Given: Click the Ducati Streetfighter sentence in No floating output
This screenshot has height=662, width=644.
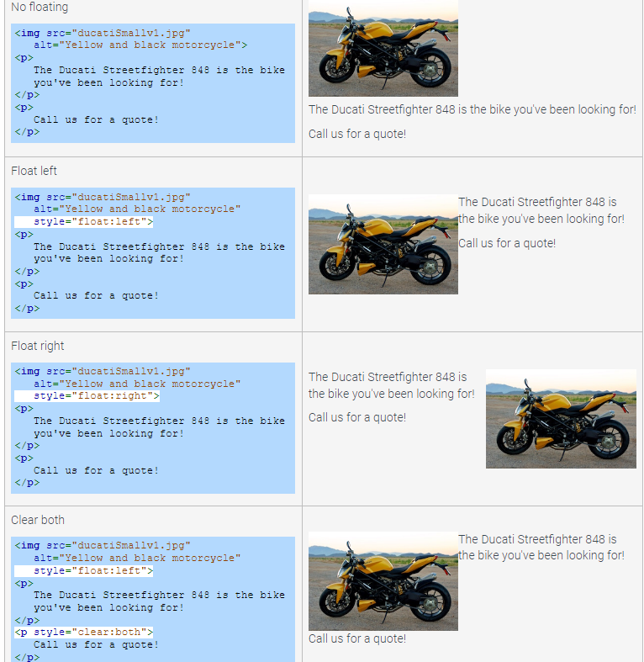Looking at the screenshot, I should pos(472,109).
